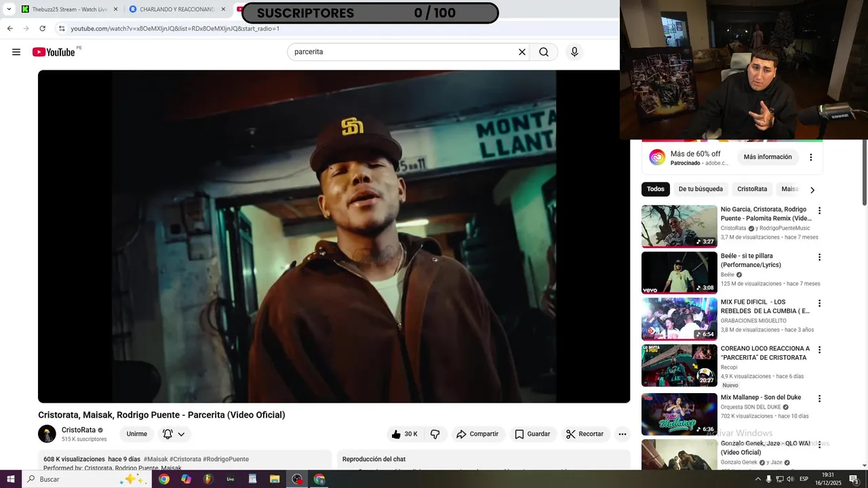This screenshot has height=488, width=868.
Task: Open the Adobe ad Más información button
Action: 768,157
